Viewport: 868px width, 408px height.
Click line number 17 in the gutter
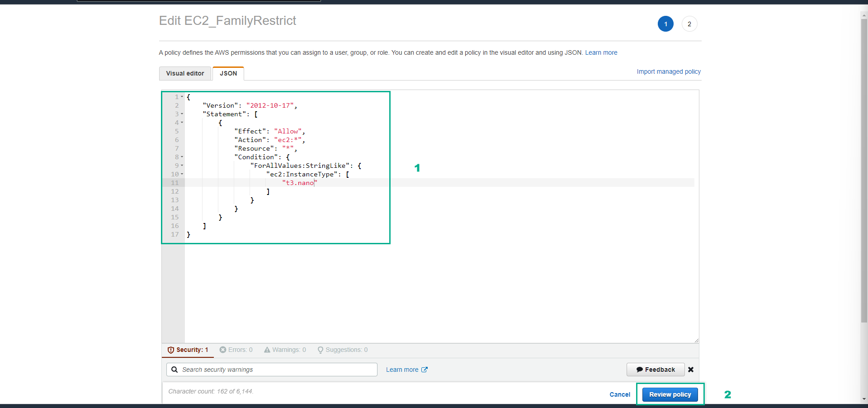(175, 234)
